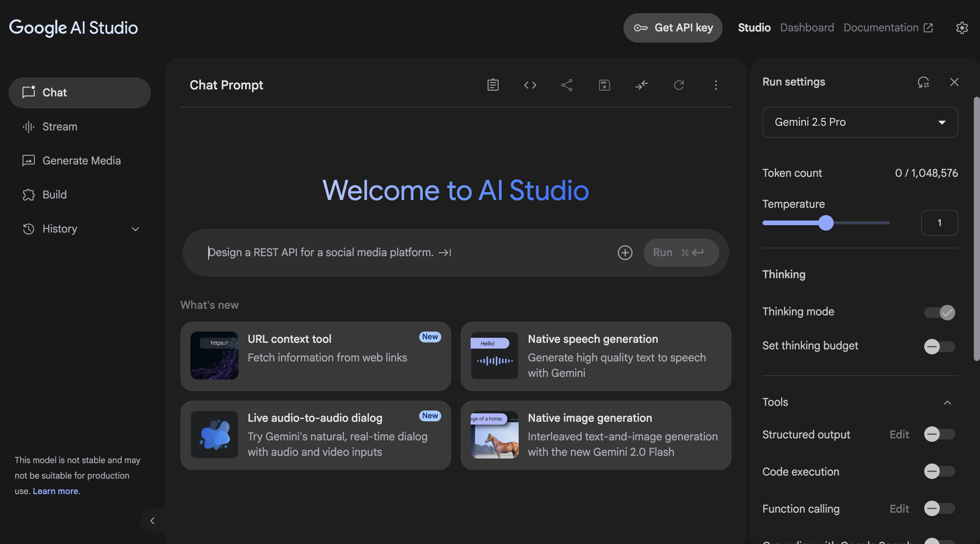Click the tab-insert arrow in prompt placeholder
The width and height of the screenshot is (980, 544).
445,253
